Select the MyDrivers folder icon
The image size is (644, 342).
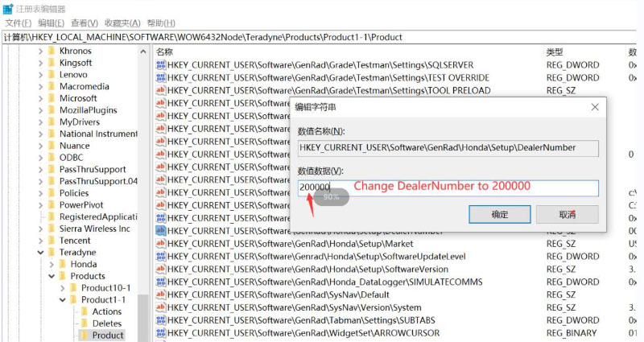pos(52,122)
